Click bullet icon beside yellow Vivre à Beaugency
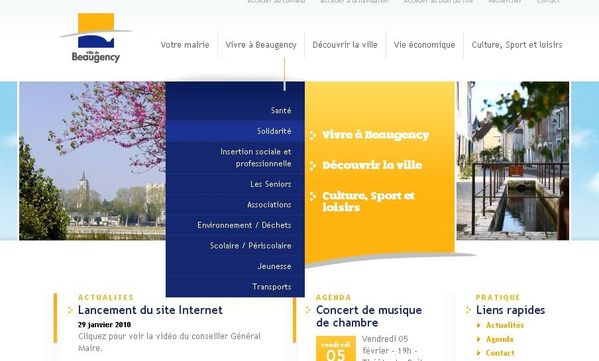The height and width of the screenshot is (361, 599). (313, 135)
